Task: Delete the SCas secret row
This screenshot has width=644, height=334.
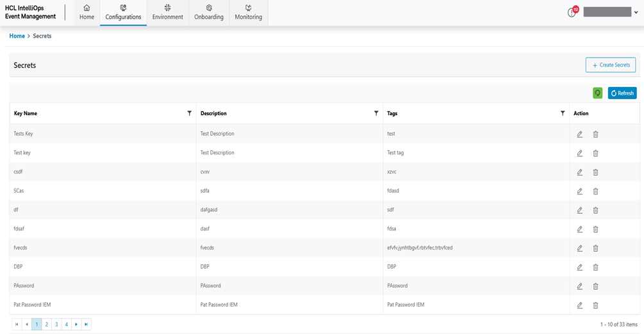Action: (x=595, y=191)
